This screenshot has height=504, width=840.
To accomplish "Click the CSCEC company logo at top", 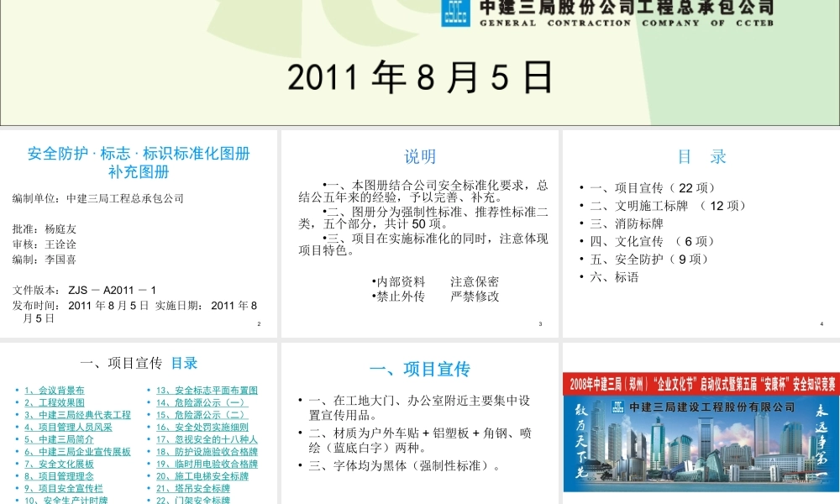I will pos(454,11).
